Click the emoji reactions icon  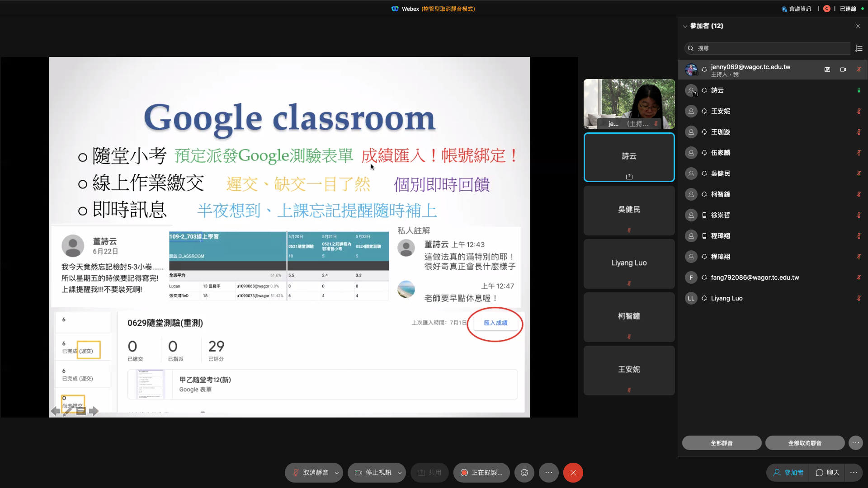click(x=524, y=473)
